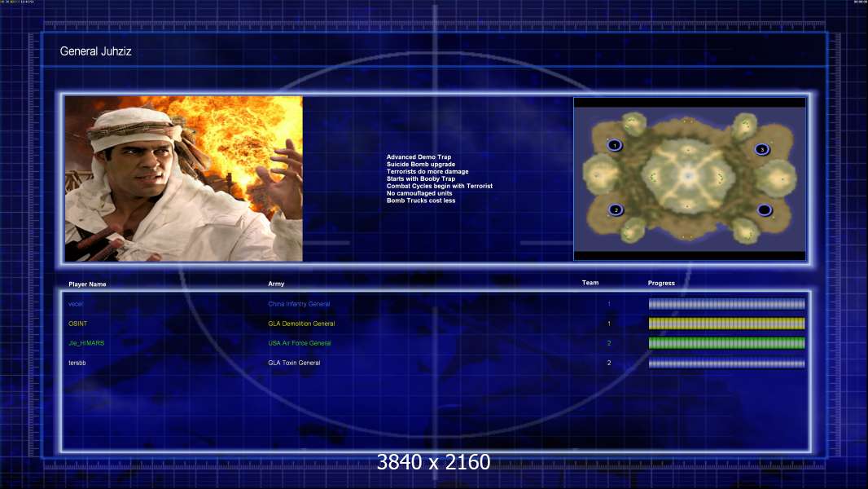The width and height of the screenshot is (868, 489).
Task: Click team number in the OSINT row
Action: click(x=609, y=324)
